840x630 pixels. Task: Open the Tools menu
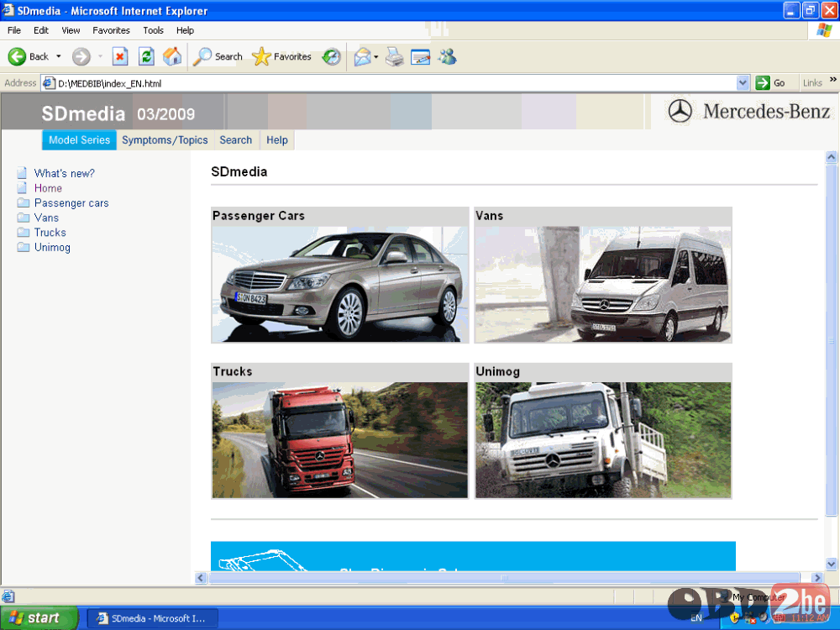tap(153, 30)
